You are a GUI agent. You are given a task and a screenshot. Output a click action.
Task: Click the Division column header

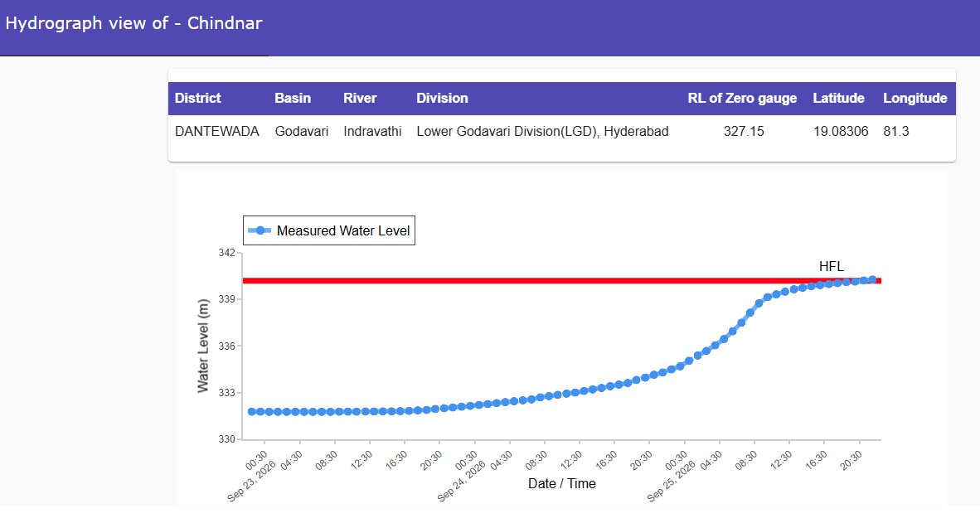(442, 98)
